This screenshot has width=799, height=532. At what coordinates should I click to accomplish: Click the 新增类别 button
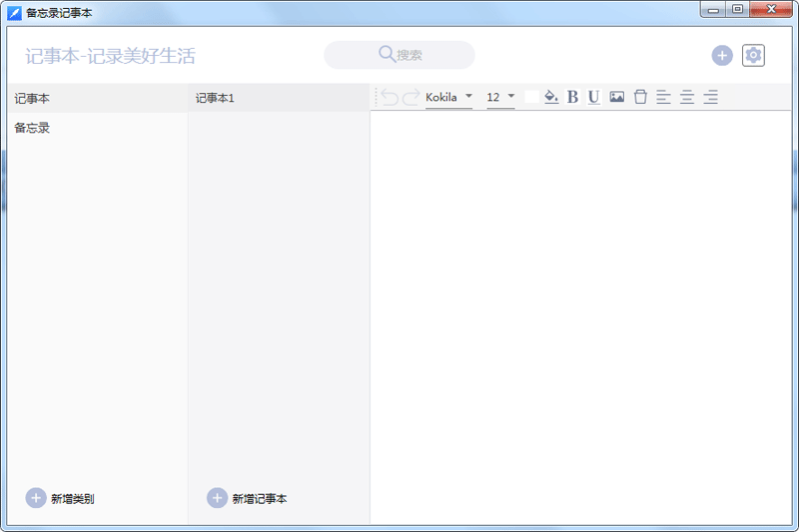pyautogui.click(x=60, y=498)
